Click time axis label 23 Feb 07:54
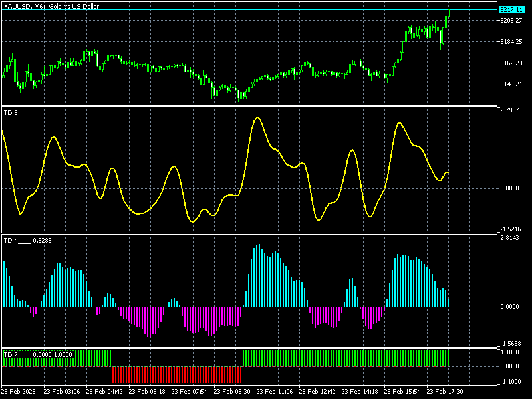The width and height of the screenshot is (532, 399). point(190,392)
